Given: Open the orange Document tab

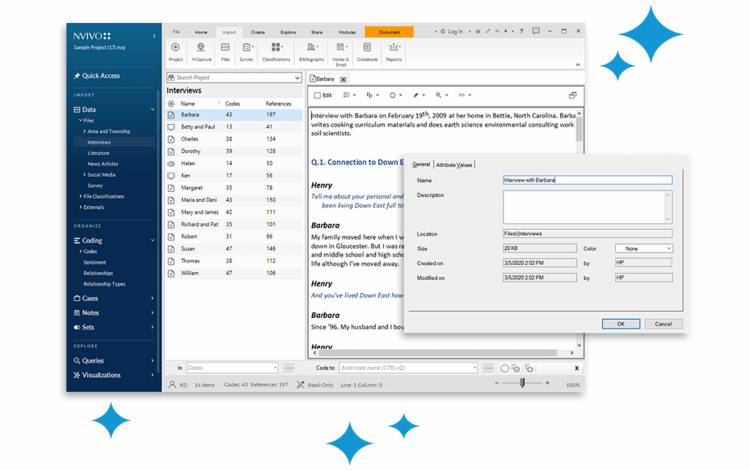Looking at the screenshot, I should tap(389, 32).
